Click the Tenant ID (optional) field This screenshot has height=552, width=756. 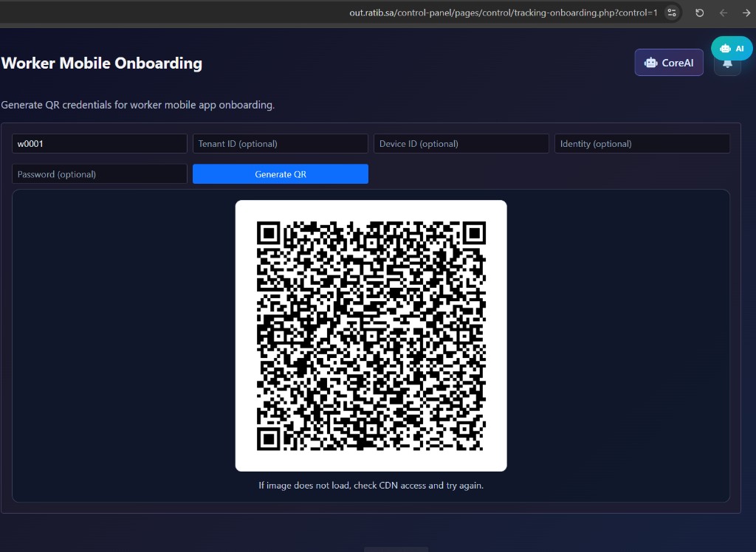tap(280, 144)
